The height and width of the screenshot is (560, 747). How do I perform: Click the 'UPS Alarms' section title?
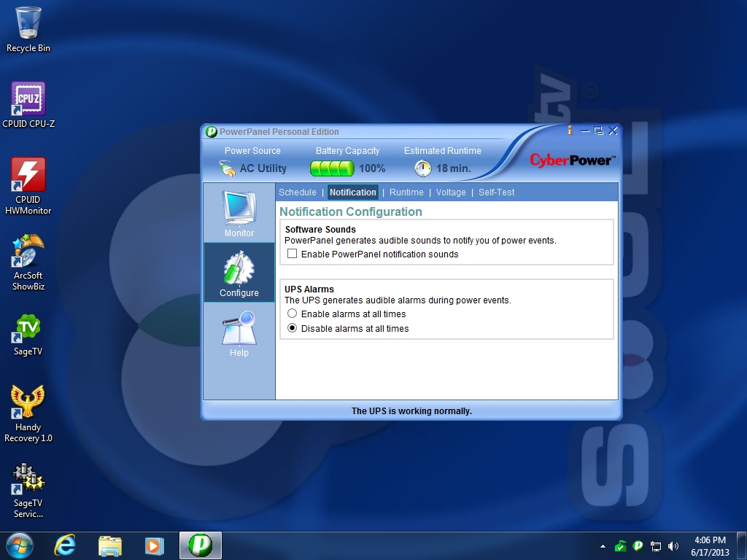tap(309, 289)
